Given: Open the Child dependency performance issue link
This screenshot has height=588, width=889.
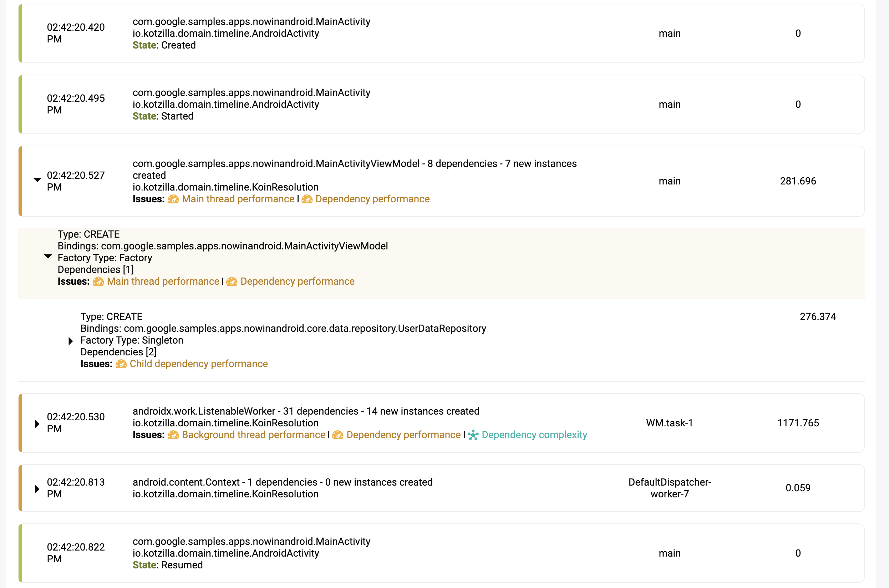Looking at the screenshot, I should coord(198,364).
